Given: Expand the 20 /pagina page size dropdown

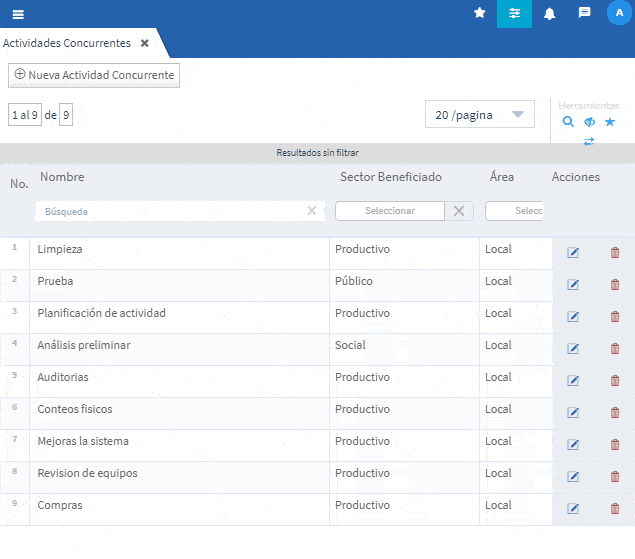Looking at the screenshot, I should [479, 115].
